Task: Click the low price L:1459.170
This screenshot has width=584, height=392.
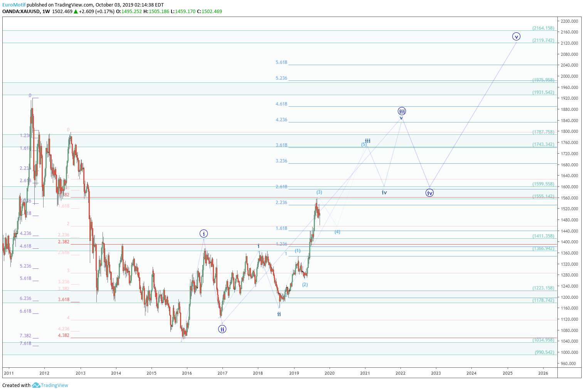Action: coord(183,12)
